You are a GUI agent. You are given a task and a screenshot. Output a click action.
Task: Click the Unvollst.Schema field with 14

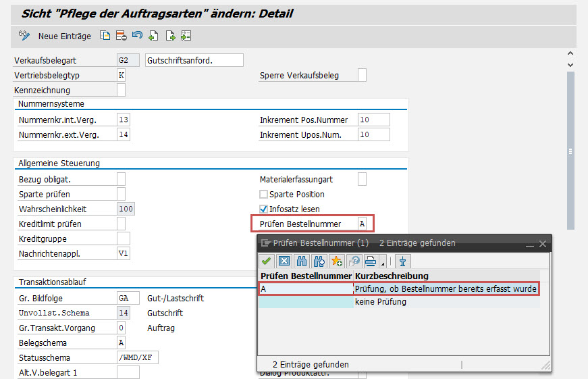point(124,313)
